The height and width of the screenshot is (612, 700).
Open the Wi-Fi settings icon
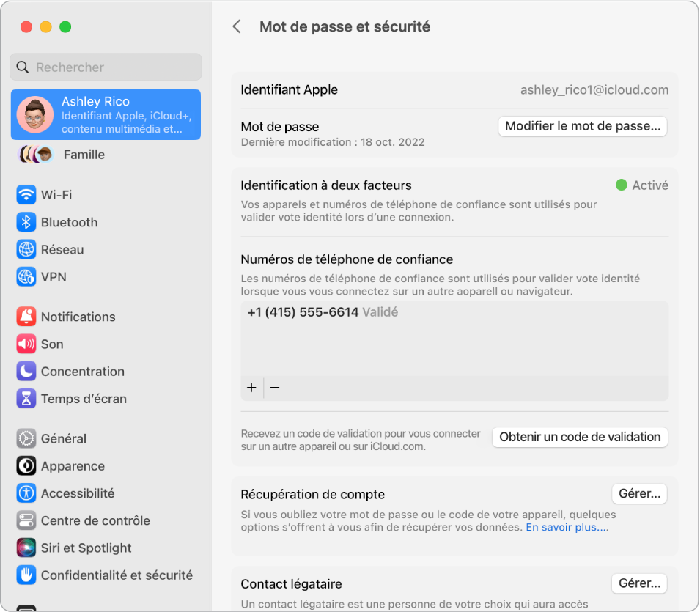pos(26,194)
